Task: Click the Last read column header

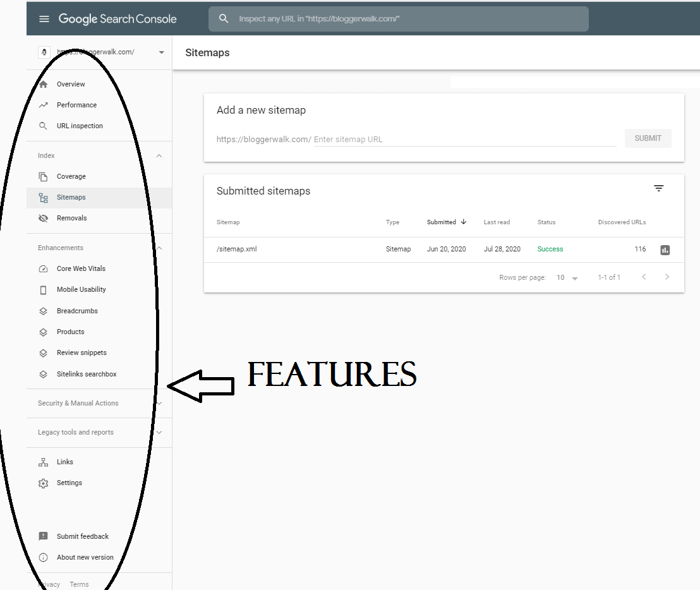Action: pos(497,222)
